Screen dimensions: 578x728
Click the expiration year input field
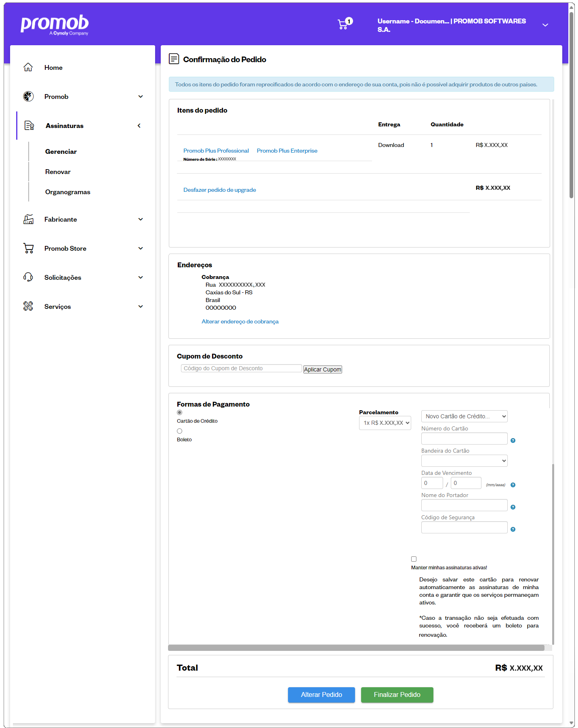point(466,483)
